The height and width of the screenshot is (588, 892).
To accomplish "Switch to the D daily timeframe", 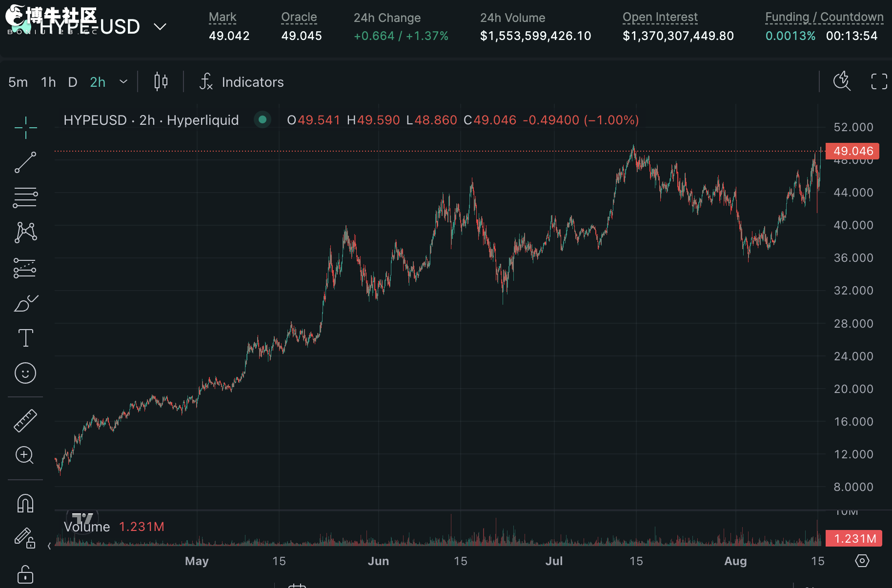I will click(x=73, y=82).
